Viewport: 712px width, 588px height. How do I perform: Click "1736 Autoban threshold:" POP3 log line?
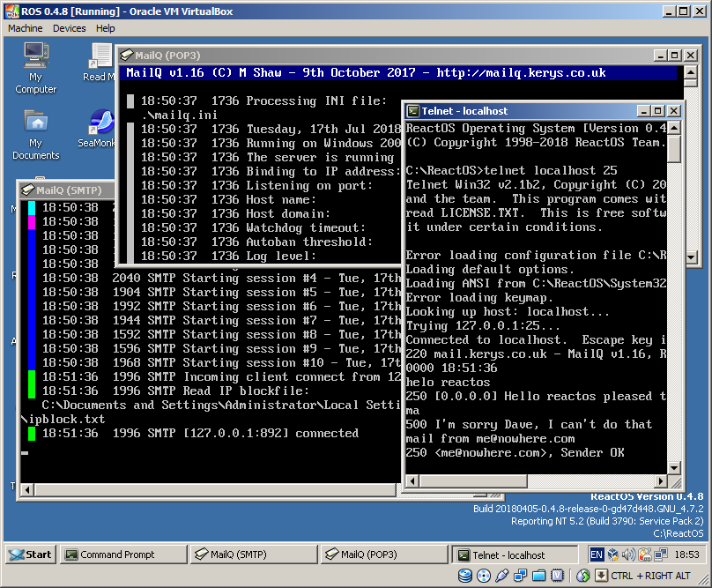pos(256,242)
